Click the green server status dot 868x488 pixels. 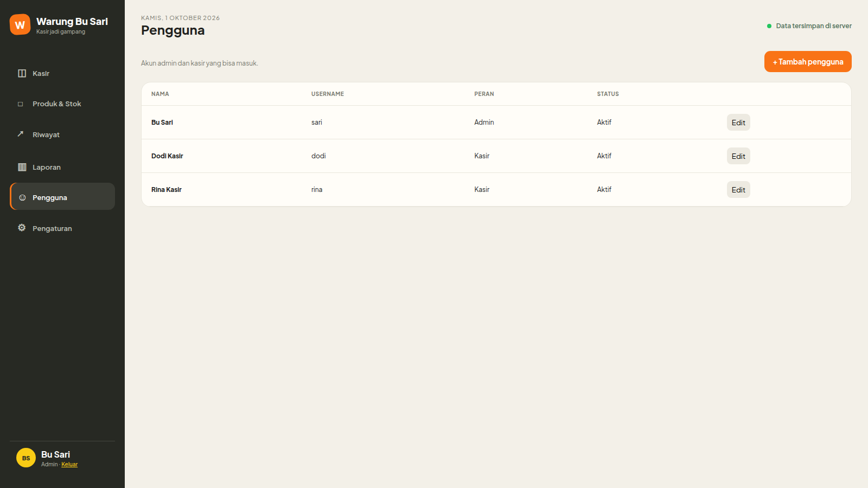coord(769,26)
